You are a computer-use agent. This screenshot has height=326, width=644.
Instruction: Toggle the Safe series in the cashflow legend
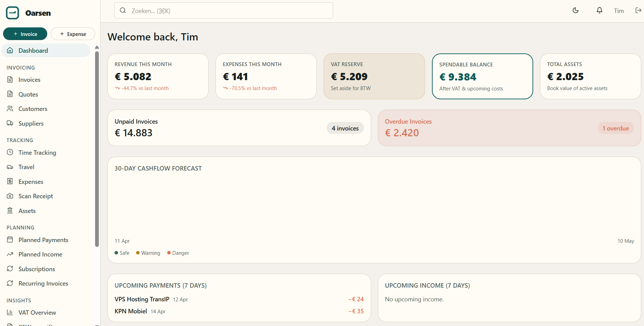click(122, 253)
